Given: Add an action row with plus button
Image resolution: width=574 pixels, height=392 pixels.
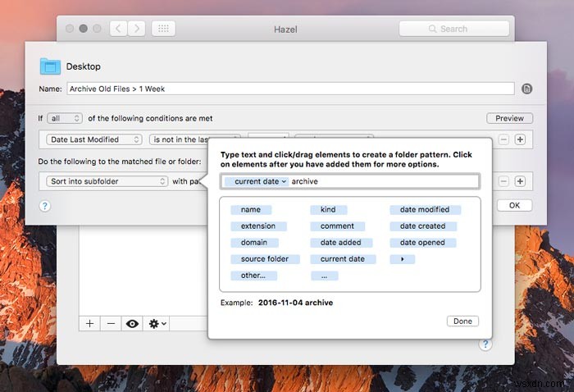Looking at the screenshot, I should (x=520, y=181).
